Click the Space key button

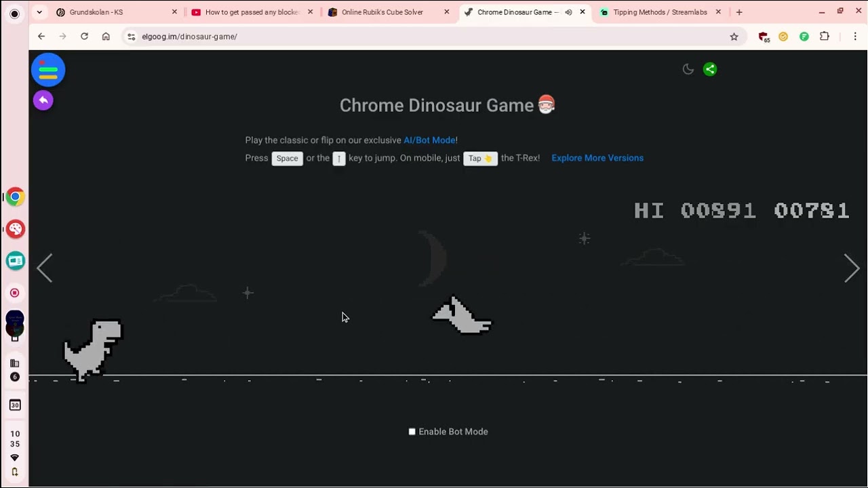pyautogui.click(x=287, y=159)
